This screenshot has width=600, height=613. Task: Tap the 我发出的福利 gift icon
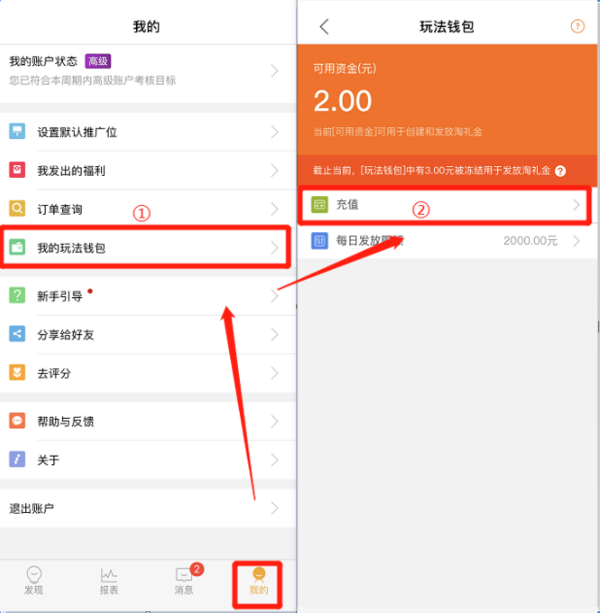point(17,171)
